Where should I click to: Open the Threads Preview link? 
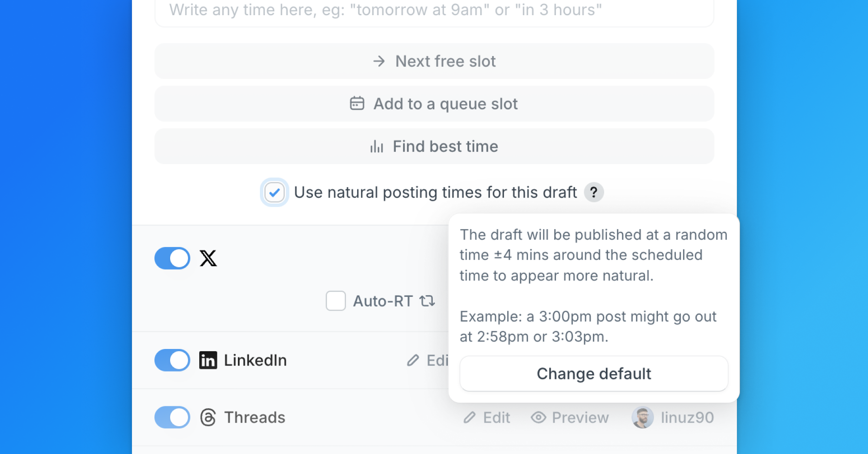(x=570, y=418)
